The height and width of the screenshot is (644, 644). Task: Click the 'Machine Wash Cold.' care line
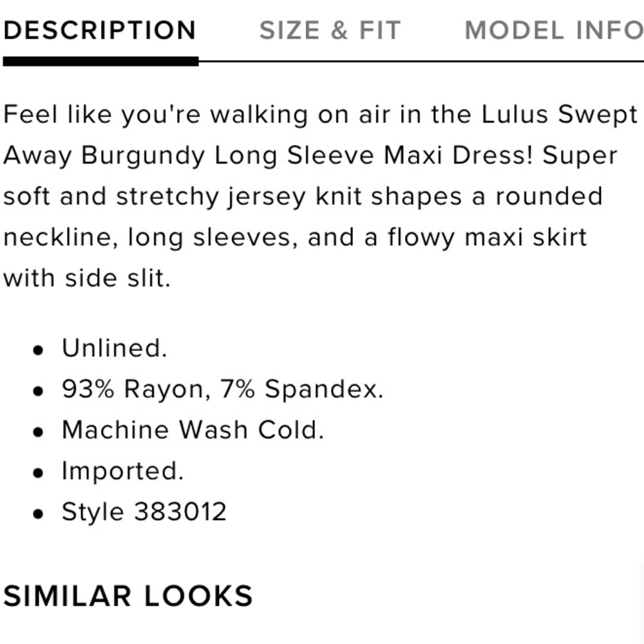click(192, 430)
